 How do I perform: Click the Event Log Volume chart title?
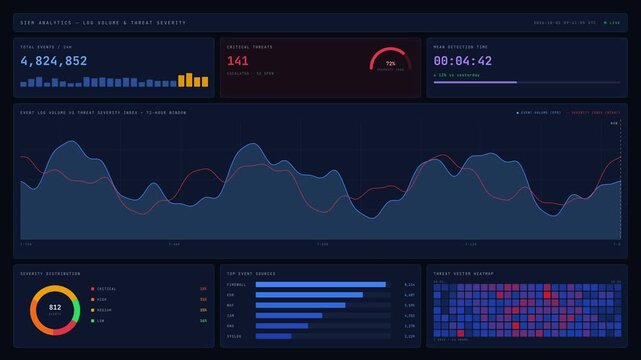tap(103, 113)
